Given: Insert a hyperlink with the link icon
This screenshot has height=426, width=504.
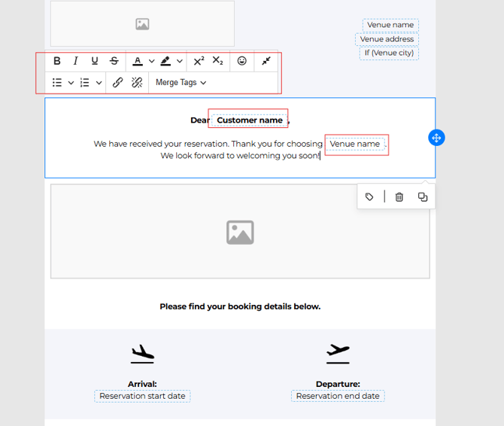Looking at the screenshot, I should tap(117, 83).
